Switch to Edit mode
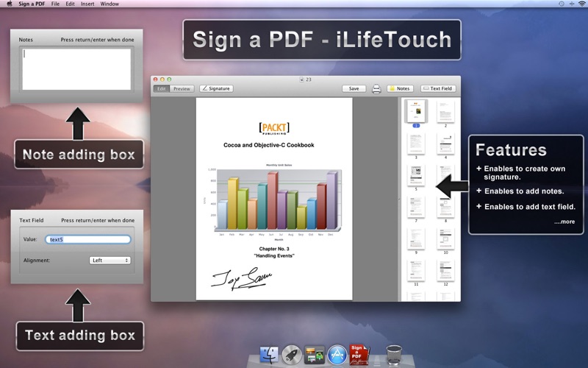Image resolution: width=588 pixels, height=368 pixels. pyautogui.click(x=162, y=88)
